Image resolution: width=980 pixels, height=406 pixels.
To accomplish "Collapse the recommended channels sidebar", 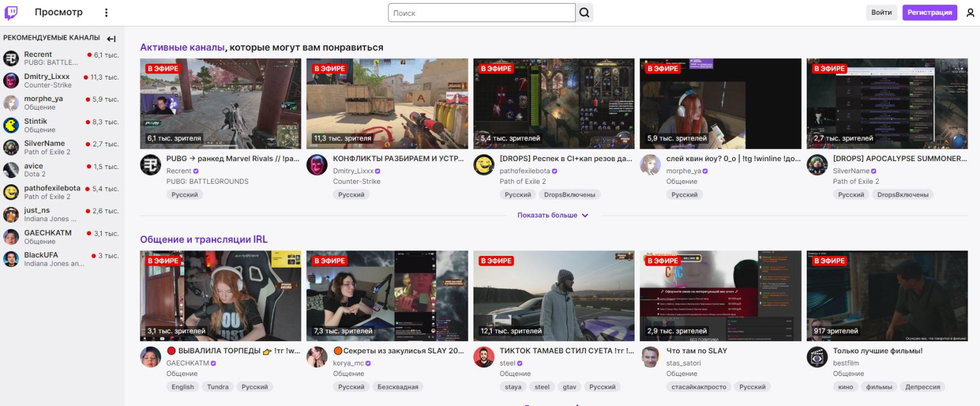I will (x=111, y=39).
